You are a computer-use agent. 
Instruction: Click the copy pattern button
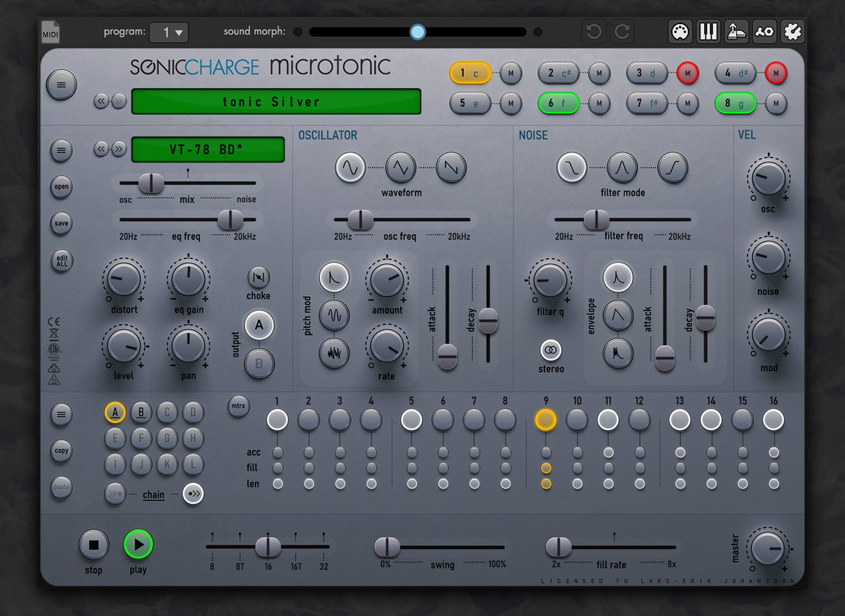pos(61,450)
